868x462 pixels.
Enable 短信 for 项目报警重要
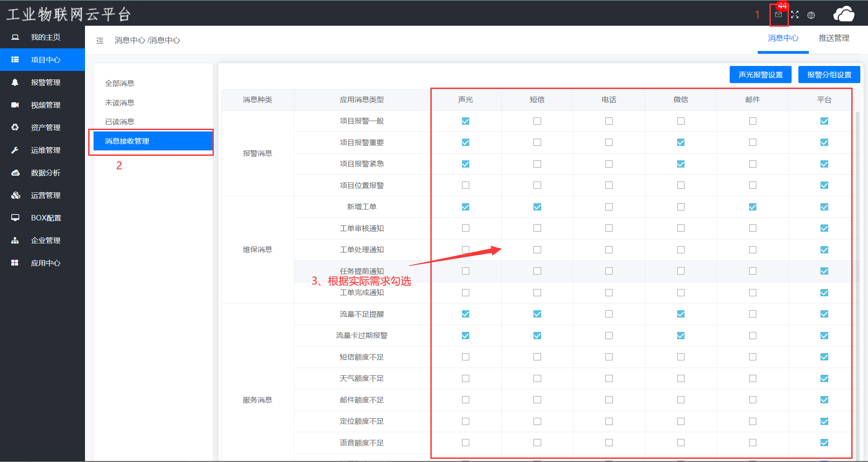537,142
